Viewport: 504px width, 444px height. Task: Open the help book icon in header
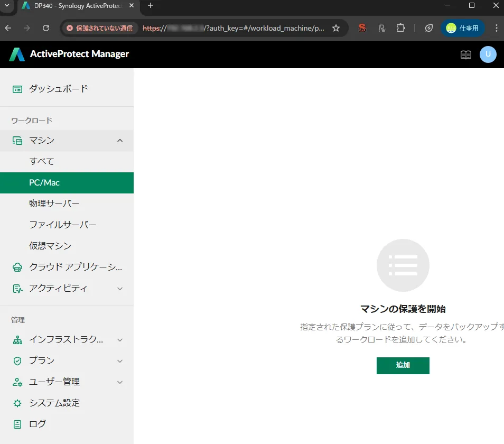(x=466, y=54)
